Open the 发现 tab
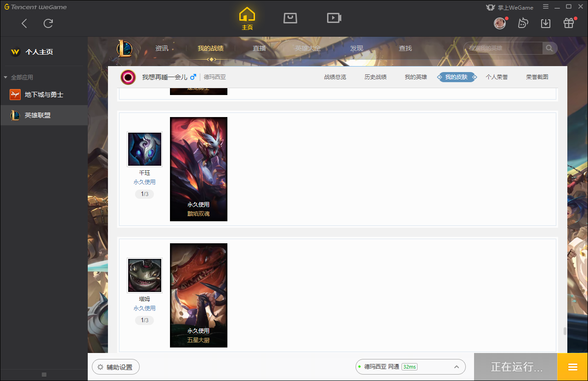 [356, 48]
